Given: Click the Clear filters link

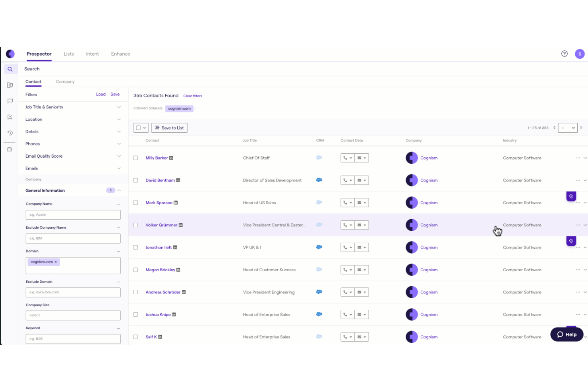Looking at the screenshot, I should click(193, 96).
